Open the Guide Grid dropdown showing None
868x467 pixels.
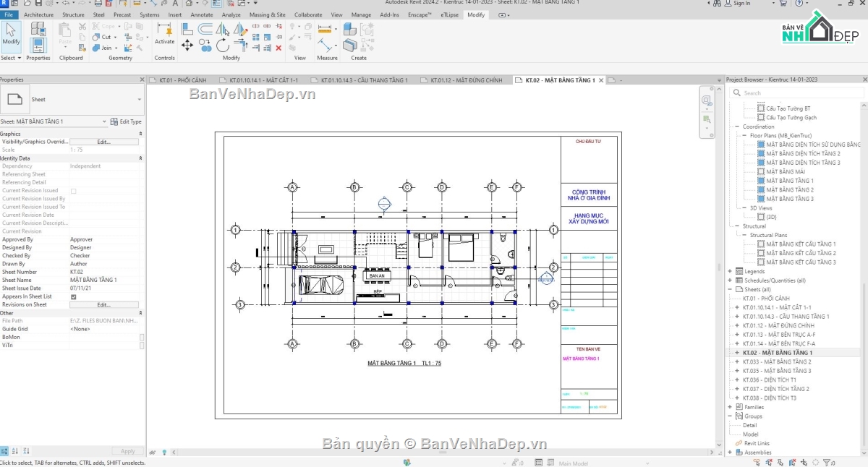(x=103, y=328)
